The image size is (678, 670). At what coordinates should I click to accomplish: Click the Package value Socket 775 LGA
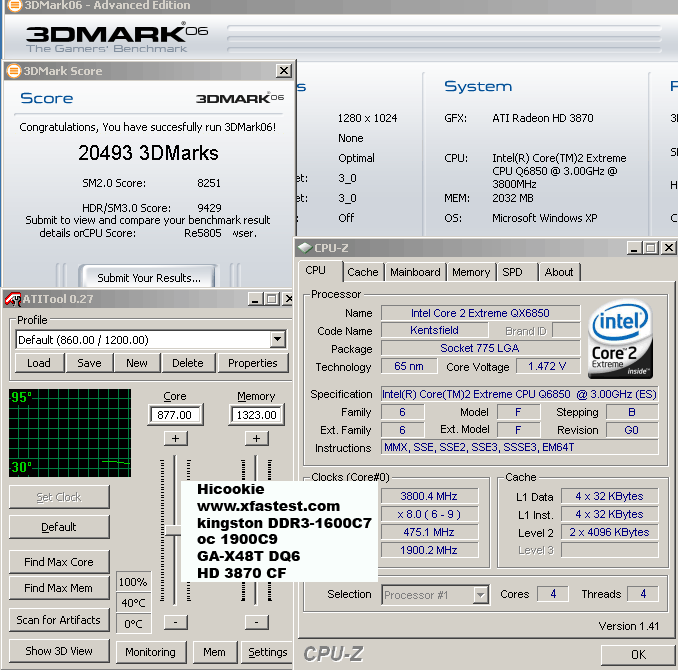pos(480,348)
